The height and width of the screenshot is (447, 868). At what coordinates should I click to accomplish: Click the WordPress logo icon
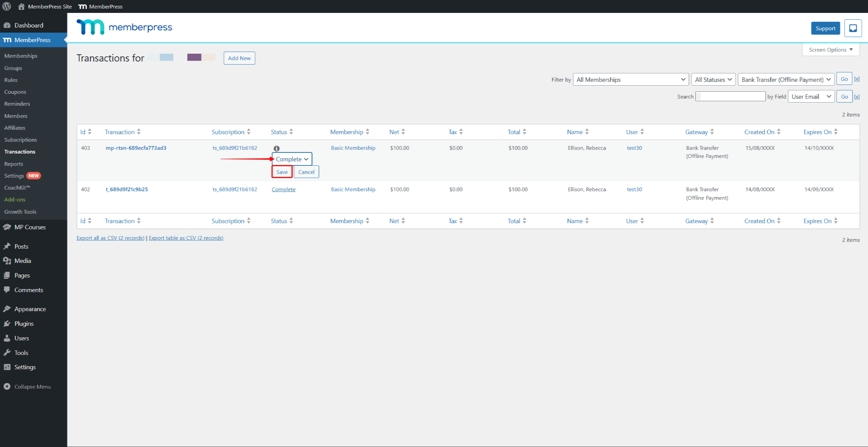pyautogui.click(x=7, y=6)
